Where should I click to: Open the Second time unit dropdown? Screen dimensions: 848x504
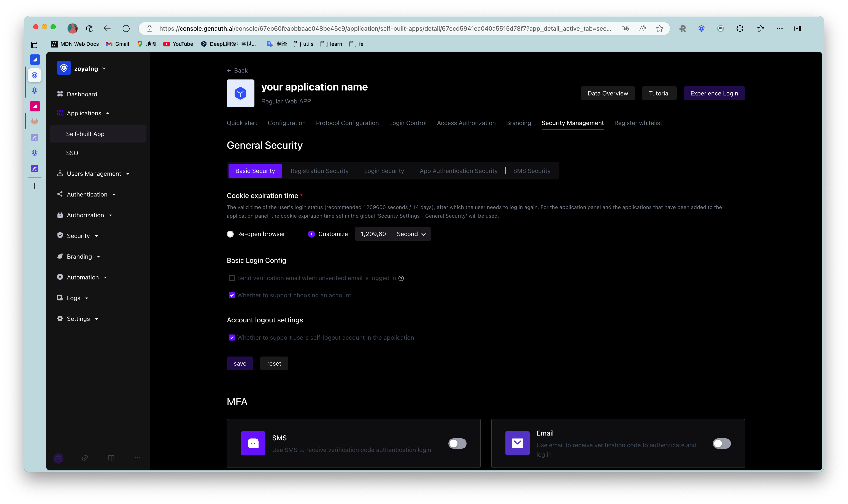point(411,234)
